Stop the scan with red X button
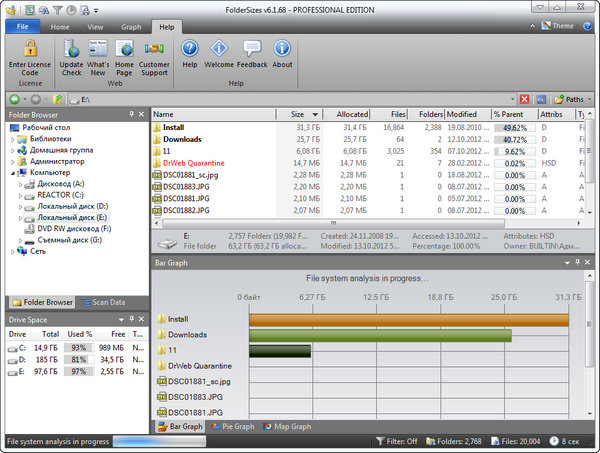 point(522,100)
